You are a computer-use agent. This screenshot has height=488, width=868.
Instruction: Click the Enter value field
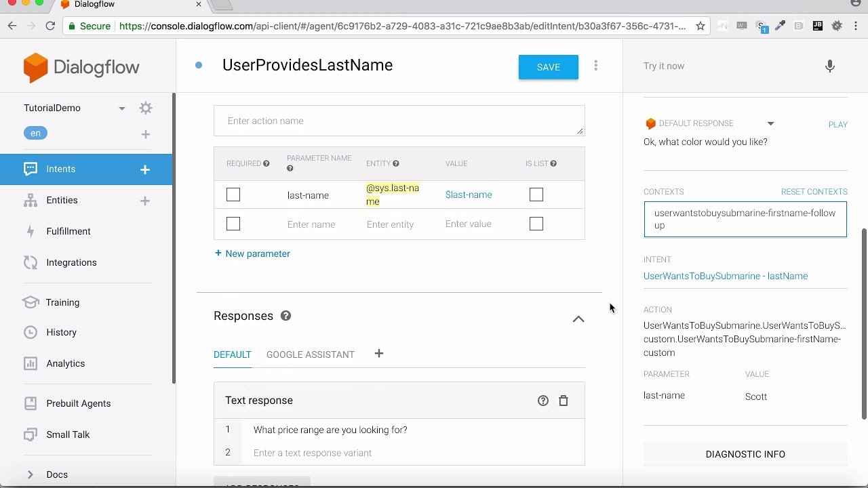[x=468, y=224]
